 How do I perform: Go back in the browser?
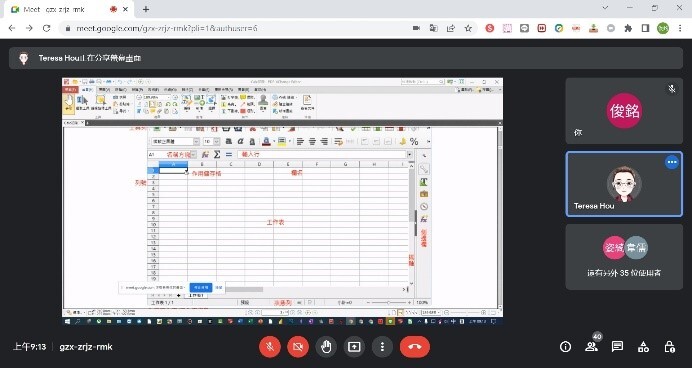[x=12, y=28]
